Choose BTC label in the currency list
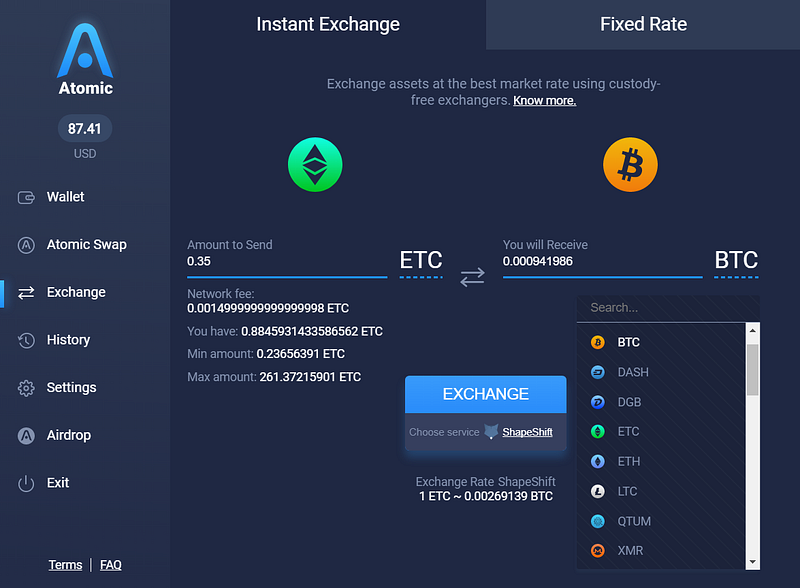The image size is (800, 588). point(629,342)
